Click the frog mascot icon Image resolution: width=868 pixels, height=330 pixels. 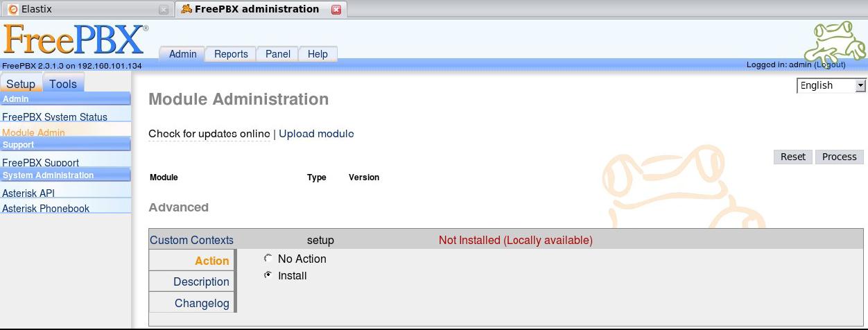click(835, 42)
